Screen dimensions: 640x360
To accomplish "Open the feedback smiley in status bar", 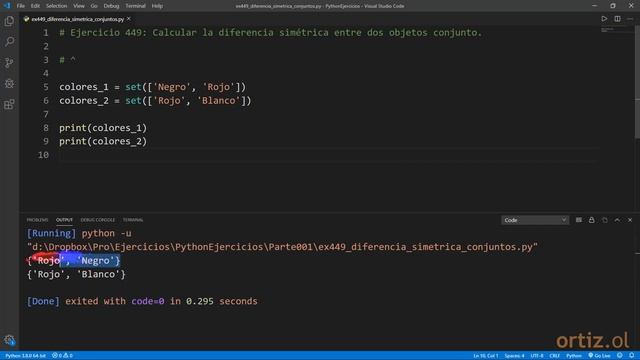I will [620, 356].
